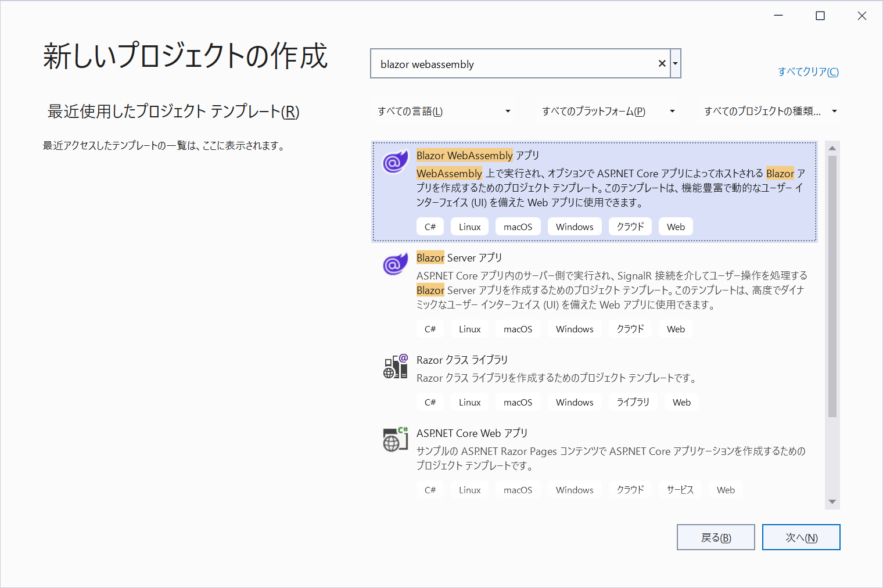Click the Razor クラス ライブラリ template icon
The height and width of the screenshot is (588, 883).
395,366
